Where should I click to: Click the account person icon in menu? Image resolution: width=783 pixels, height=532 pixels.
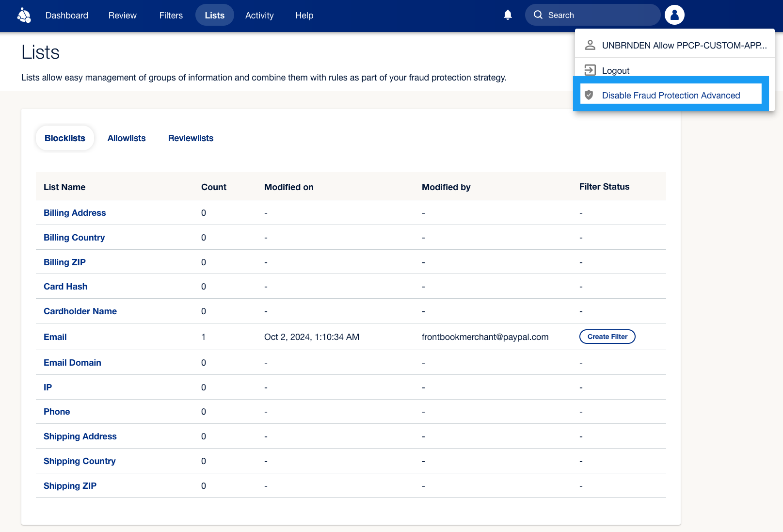coord(590,45)
